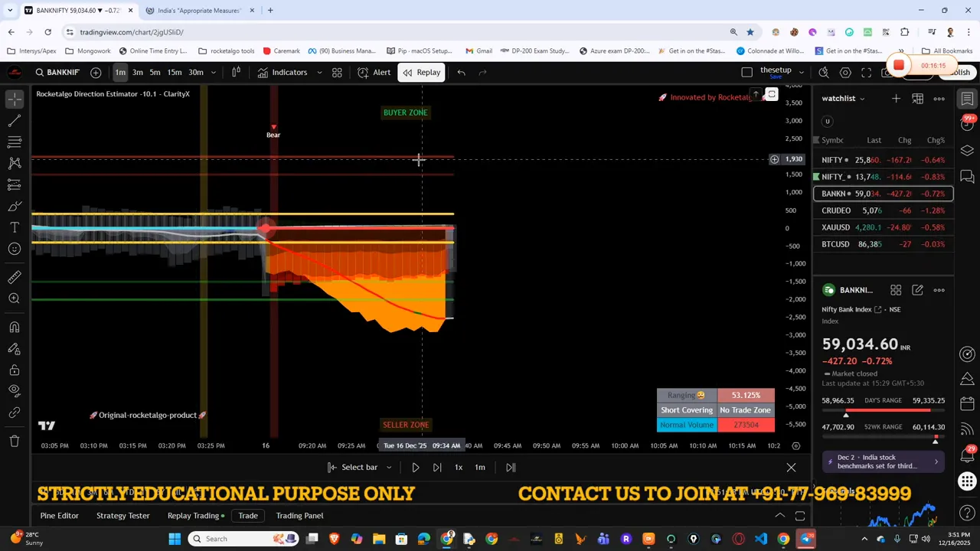Select the text annotation tool

[14, 227]
